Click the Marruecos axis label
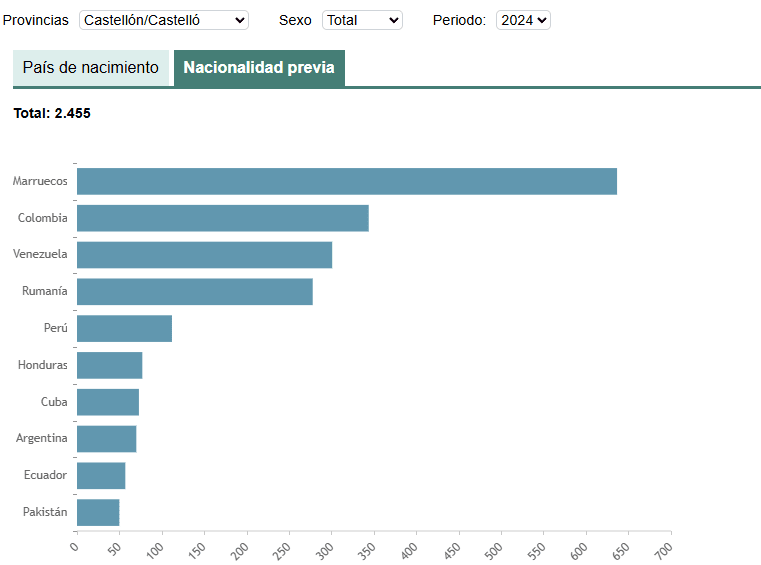This screenshot has width=761, height=565. tap(40, 181)
